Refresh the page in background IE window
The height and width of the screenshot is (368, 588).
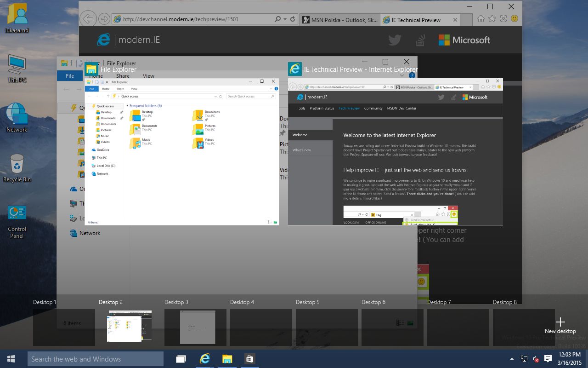coord(293,19)
